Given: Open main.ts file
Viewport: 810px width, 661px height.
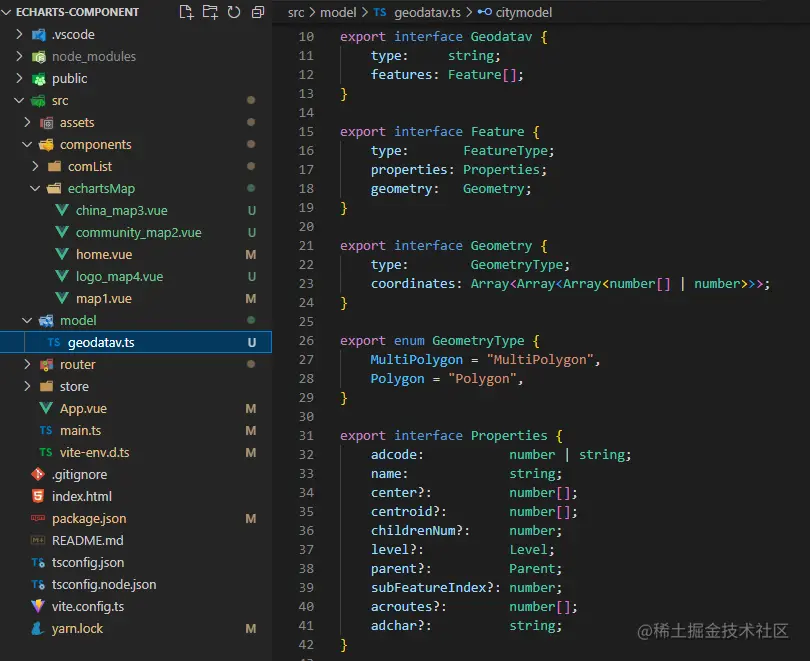Looking at the screenshot, I should pyautogui.click(x=81, y=430).
